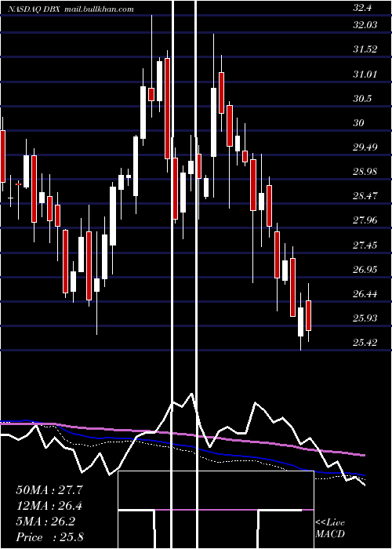
Task: Click the 32.03 price axis label
Action: click(365, 25)
